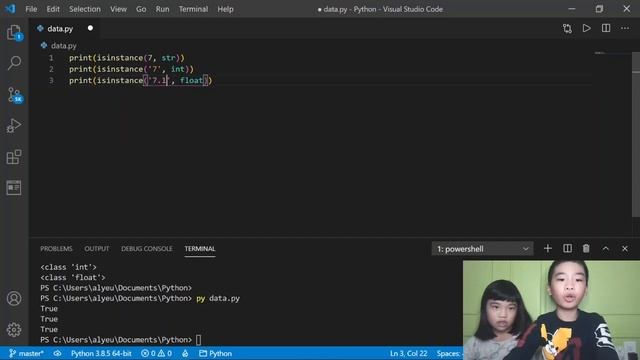Open the Go menu

141,9
